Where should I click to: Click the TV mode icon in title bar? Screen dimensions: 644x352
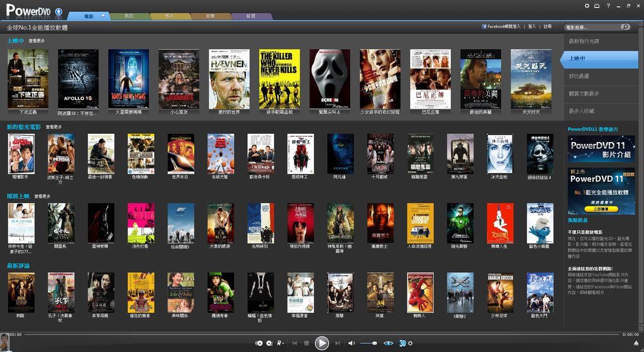597,6
